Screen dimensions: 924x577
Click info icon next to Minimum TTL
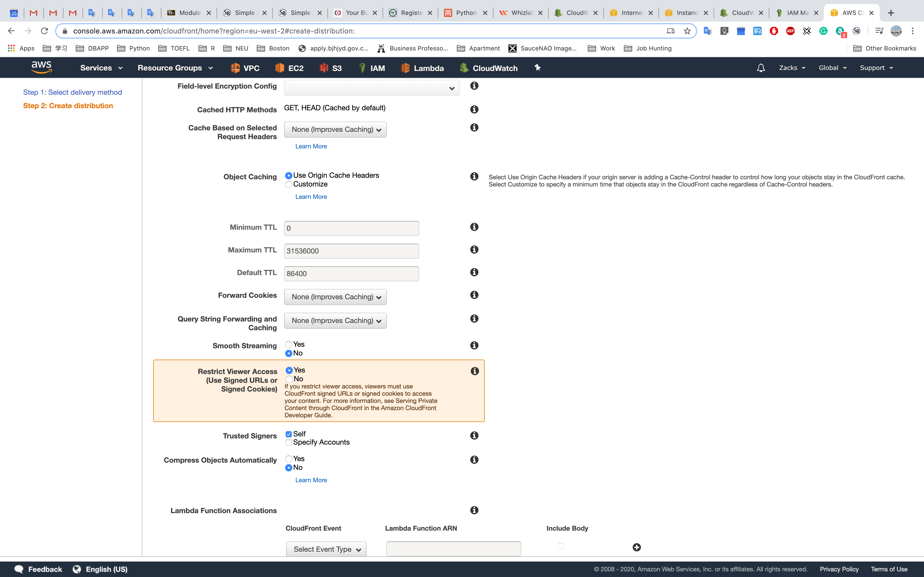point(474,227)
